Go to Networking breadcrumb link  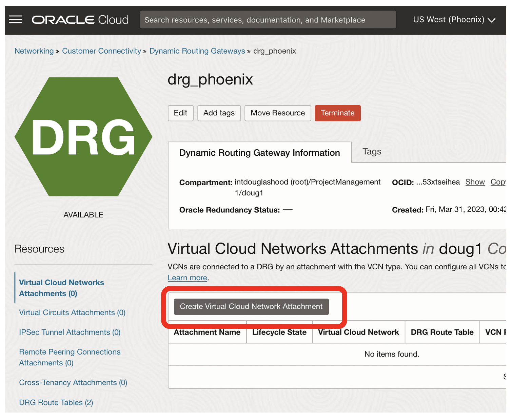tap(34, 51)
